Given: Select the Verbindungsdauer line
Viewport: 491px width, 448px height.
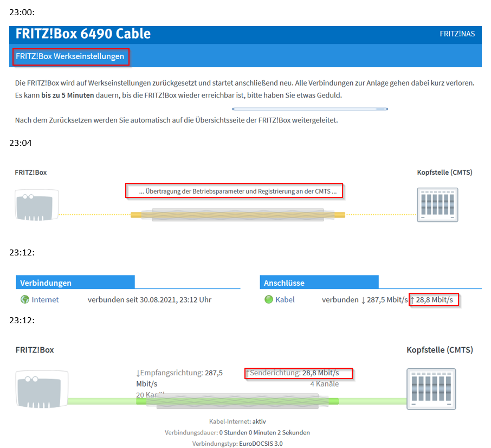Looking at the screenshot, I should 237,433.
